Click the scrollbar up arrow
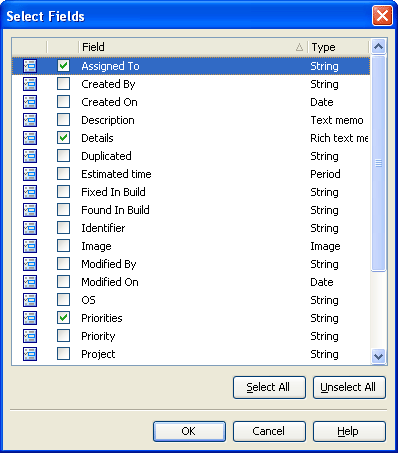Image resolution: width=398 pixels, height=453 pixels. point(378,47)
